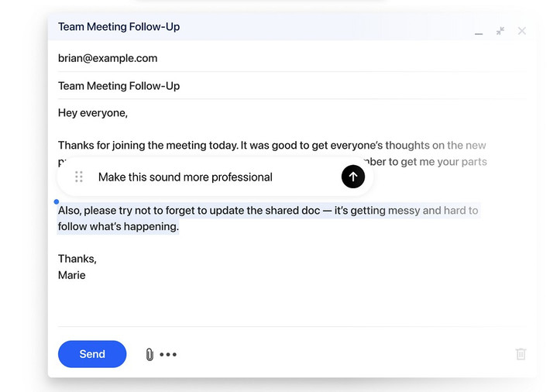The width and height of the screenshot is (550, 392).
Task: Shrink the compose window with the arrows icon
Action: point(500,31)
